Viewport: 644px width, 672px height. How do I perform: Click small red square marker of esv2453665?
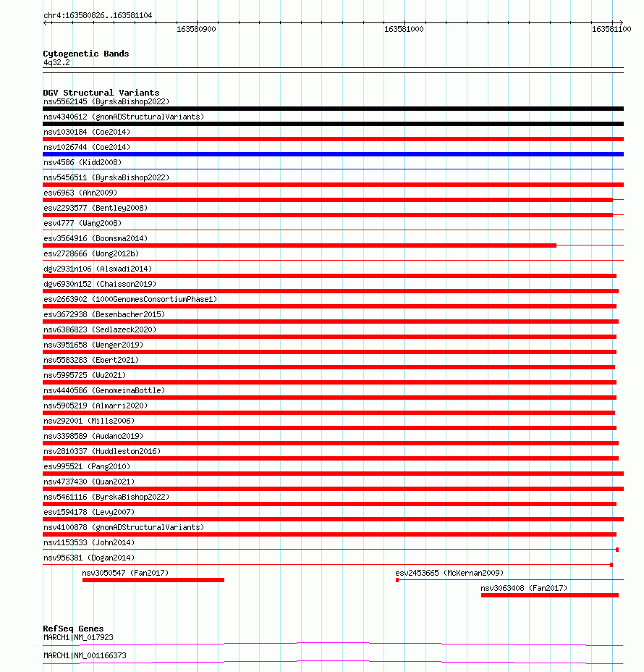pyautogui.click(x=397, y=580)
